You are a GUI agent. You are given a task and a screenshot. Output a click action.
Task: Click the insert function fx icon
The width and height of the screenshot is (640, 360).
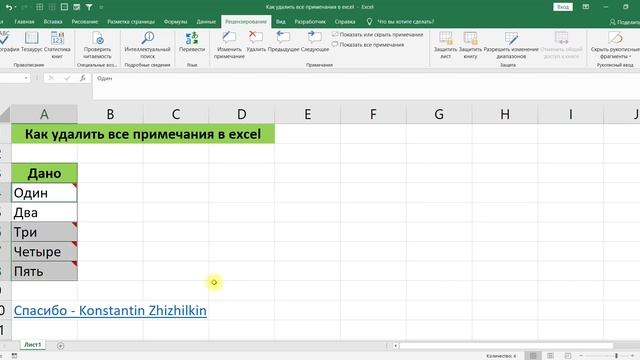tap(82, 78)
